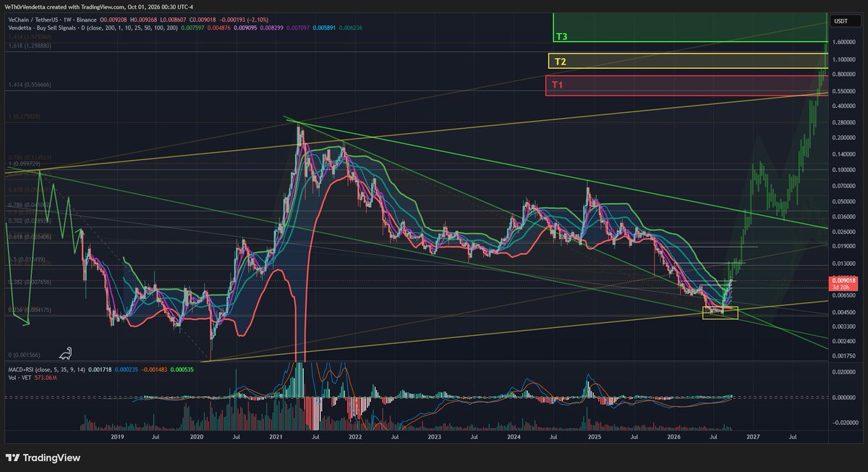Click the 0.100000 price axis label
868x472 pixels.
pyautogui.click(x=846, y=169)
